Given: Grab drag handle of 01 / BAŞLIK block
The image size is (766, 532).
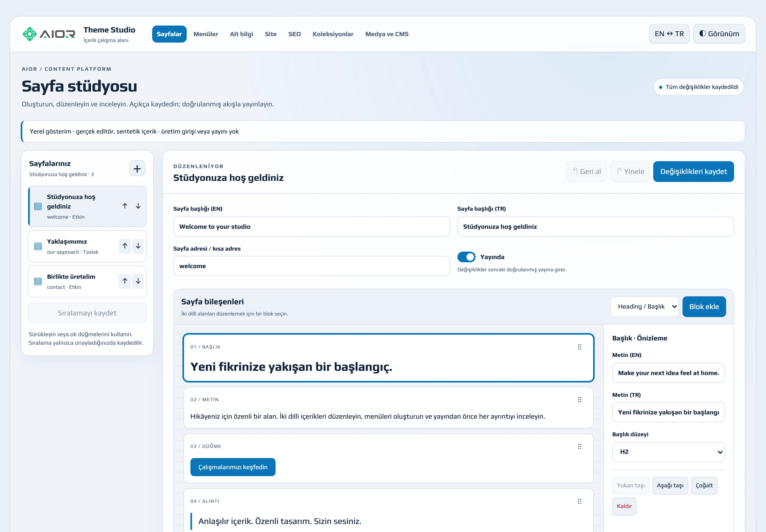Looking at the screenshot, I should (x=579, y=347).
